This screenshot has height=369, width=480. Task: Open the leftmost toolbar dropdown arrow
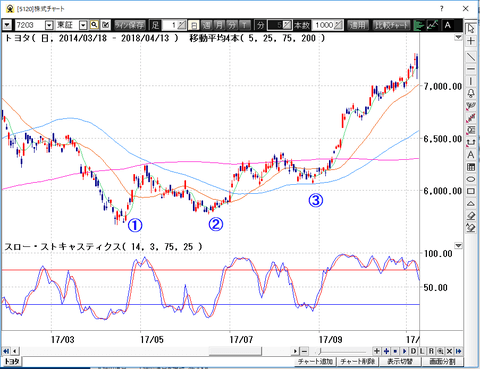click(x=8, y=25)
